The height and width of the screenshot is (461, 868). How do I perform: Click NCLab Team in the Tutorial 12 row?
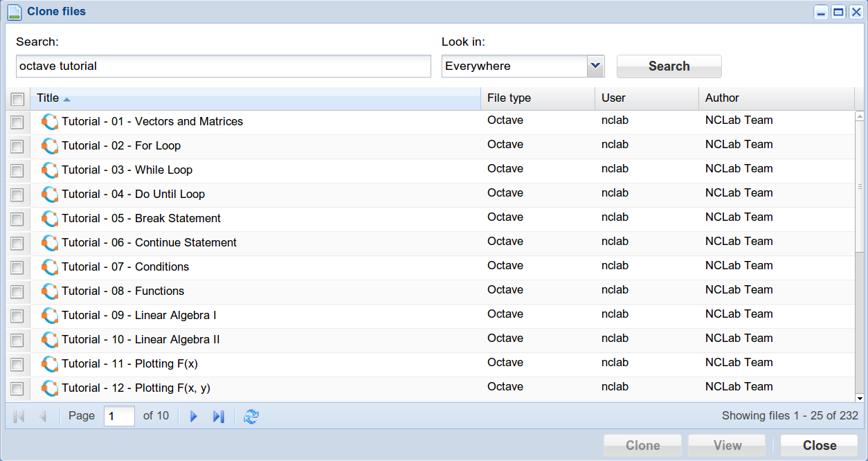[x=739, y=387]
